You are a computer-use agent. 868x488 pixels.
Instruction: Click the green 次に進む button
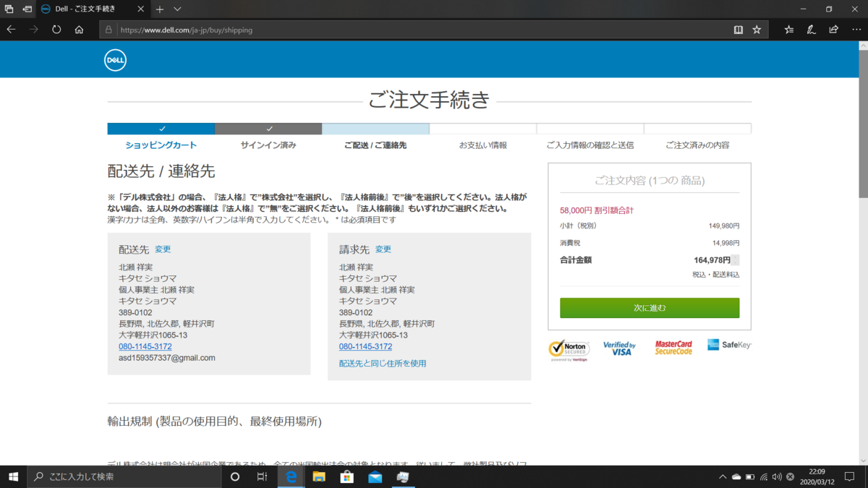pos(650,308)
